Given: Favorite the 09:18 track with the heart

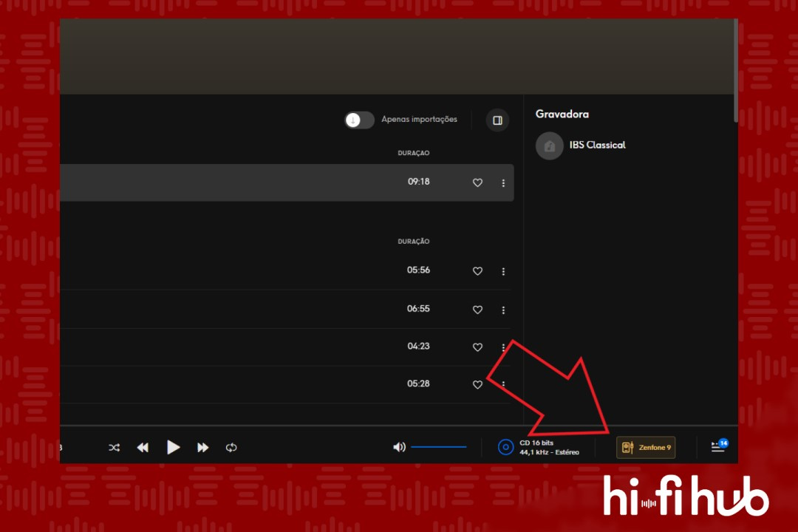Looking at the screenshot, I should pyautogui.click(x=477, y=183).
